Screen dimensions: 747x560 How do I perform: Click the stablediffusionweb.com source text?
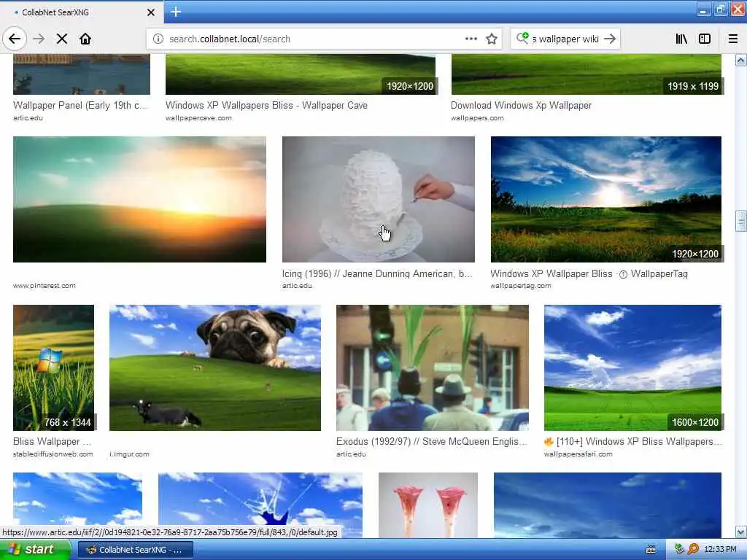(53, 454)
